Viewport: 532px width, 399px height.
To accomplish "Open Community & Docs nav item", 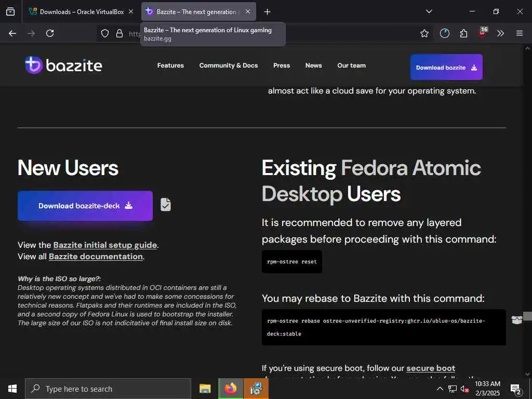I will [229, 65].
